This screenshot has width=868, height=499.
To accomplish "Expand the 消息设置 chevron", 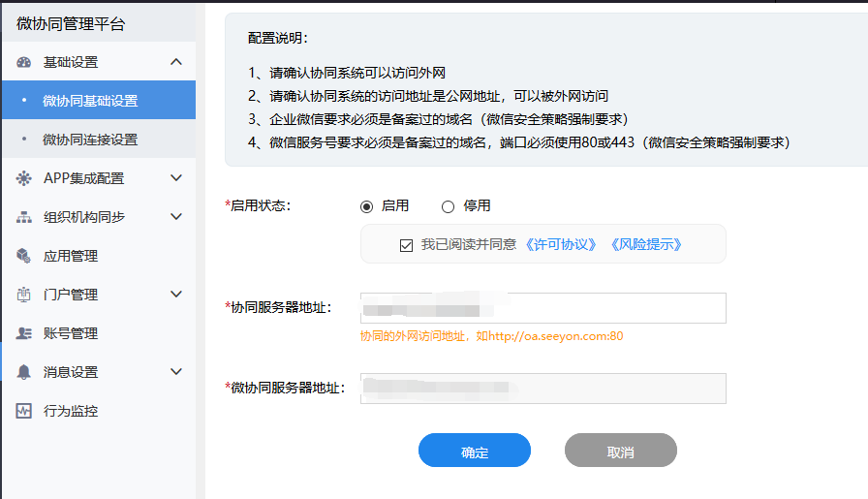I will click(176, 372).
